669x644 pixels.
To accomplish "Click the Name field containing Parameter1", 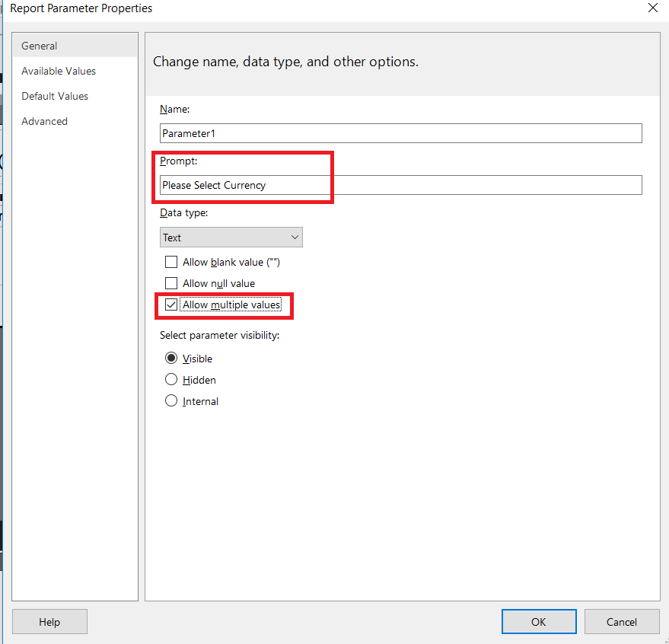I will 400,133.
